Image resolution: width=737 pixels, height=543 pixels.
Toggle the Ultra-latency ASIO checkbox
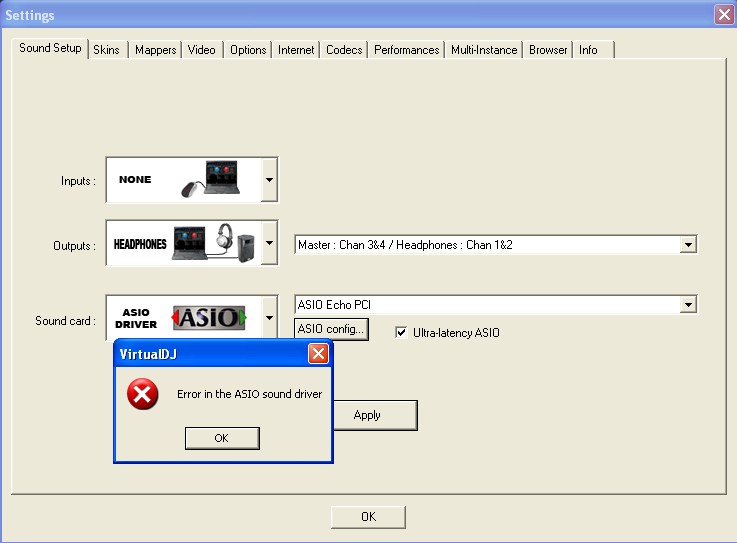401,332
